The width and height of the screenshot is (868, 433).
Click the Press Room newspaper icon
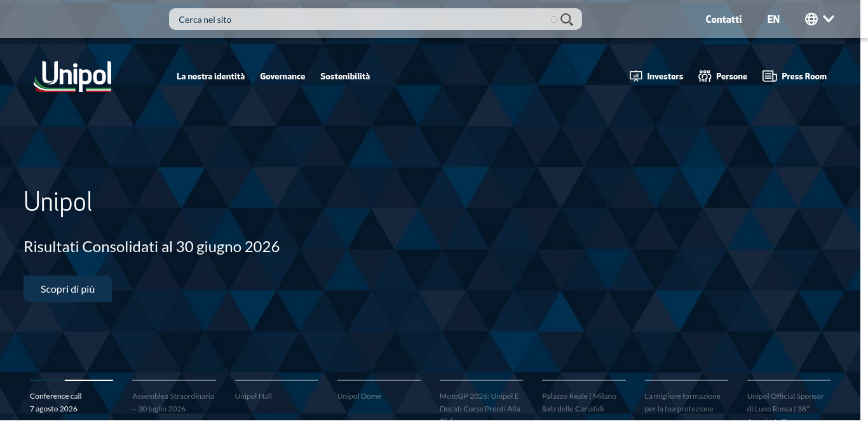click(x=770, y=76)
